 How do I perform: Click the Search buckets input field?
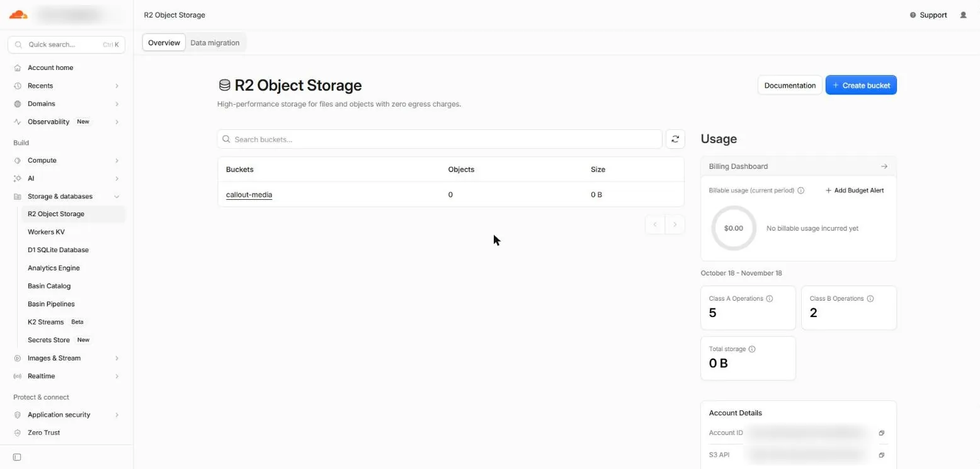(x=440, y=139)
